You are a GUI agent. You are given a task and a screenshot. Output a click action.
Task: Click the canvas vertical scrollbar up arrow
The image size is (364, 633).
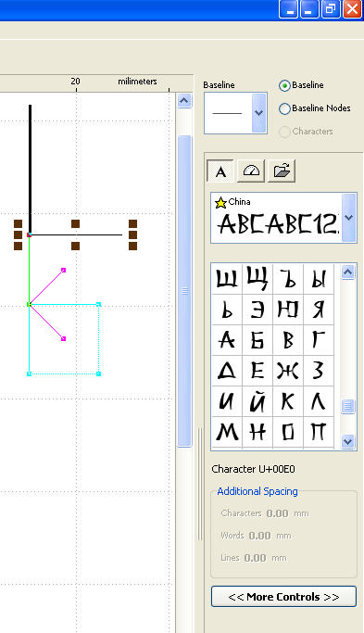[184, 100]
